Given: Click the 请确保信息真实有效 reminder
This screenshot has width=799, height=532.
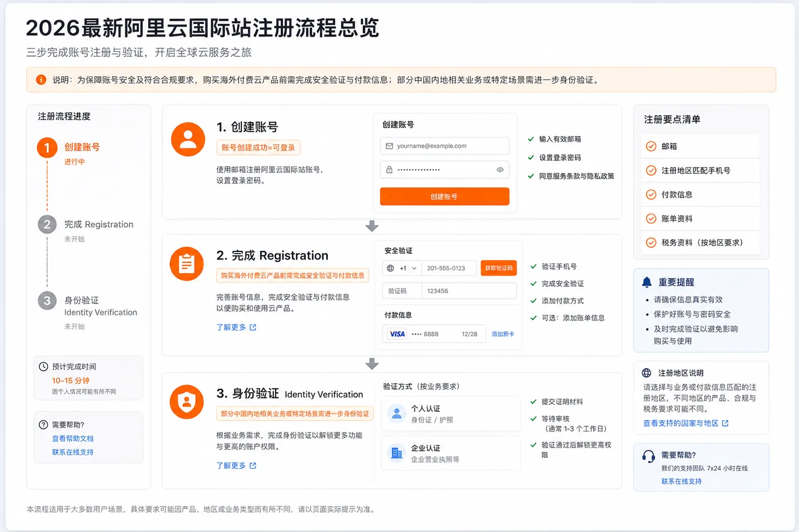Looking at the screenshot, I should click(x=688, y=299).
